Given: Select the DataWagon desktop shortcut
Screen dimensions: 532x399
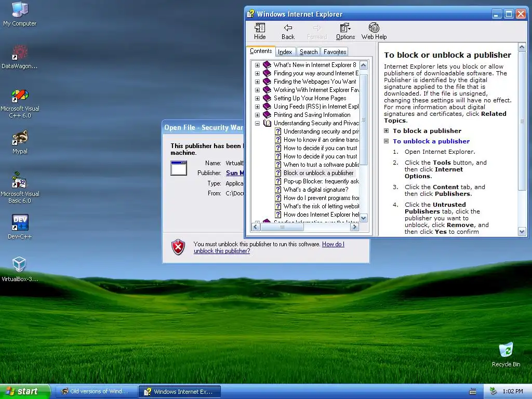Looking at the screenshot, I should click(20, 57).
